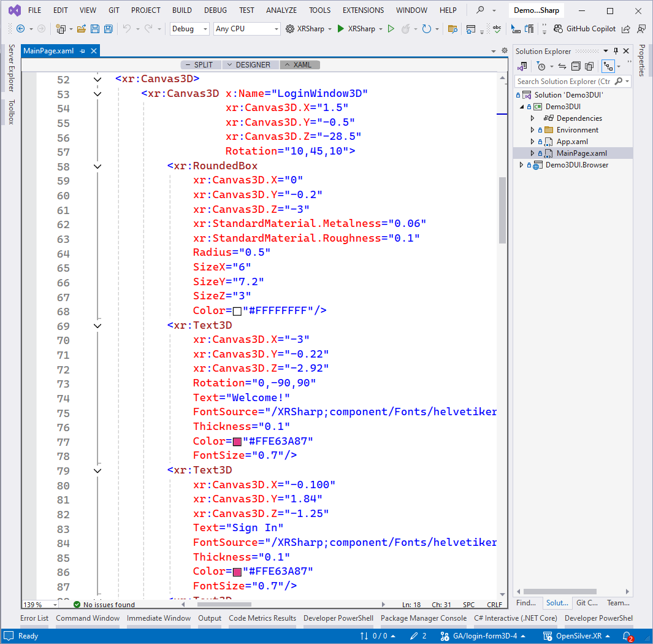The width and height of the screenshot is (653, 644).
Task: Select App.xaml in Solution Explorer
Action: click(x=572, y=142)
